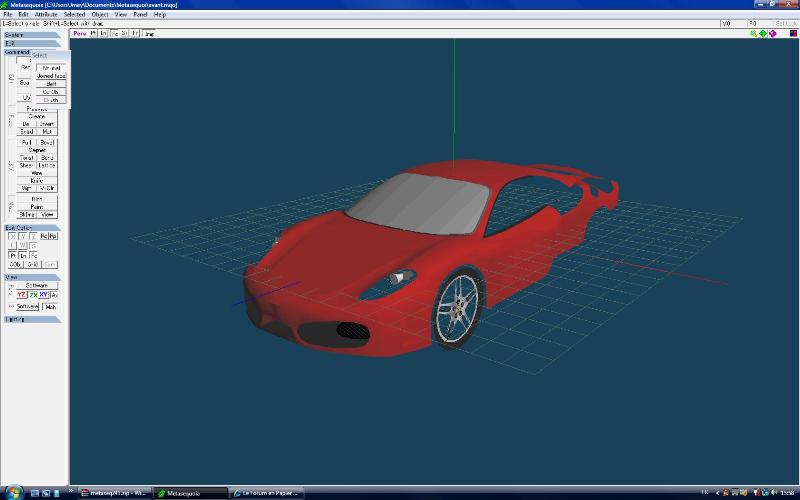The image size is (800, 500).
Task: Click magenta view control icon
Action: tap(772, 34)
